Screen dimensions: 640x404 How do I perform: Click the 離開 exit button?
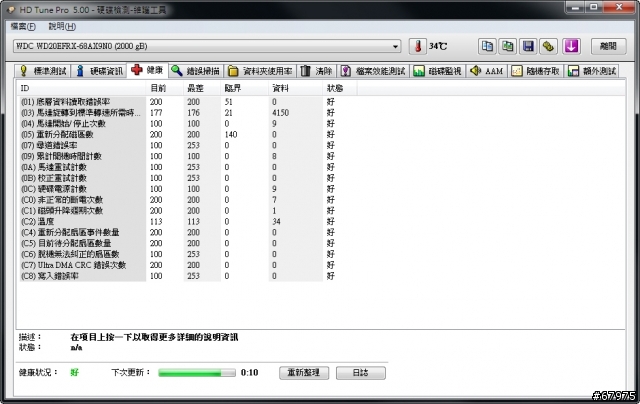coord(609,46)
